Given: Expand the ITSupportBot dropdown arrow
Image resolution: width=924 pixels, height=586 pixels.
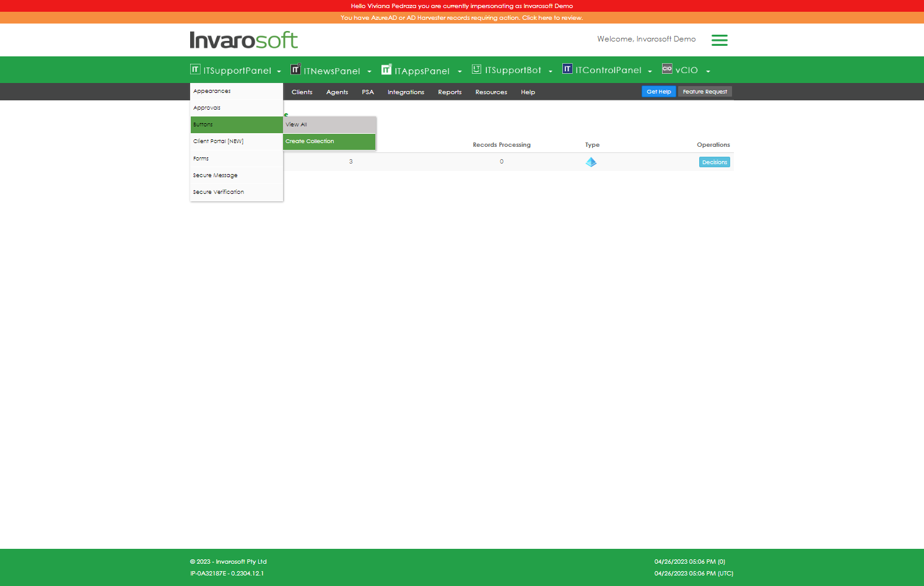Looking at the screenshot, I should [x=550, y=71].
